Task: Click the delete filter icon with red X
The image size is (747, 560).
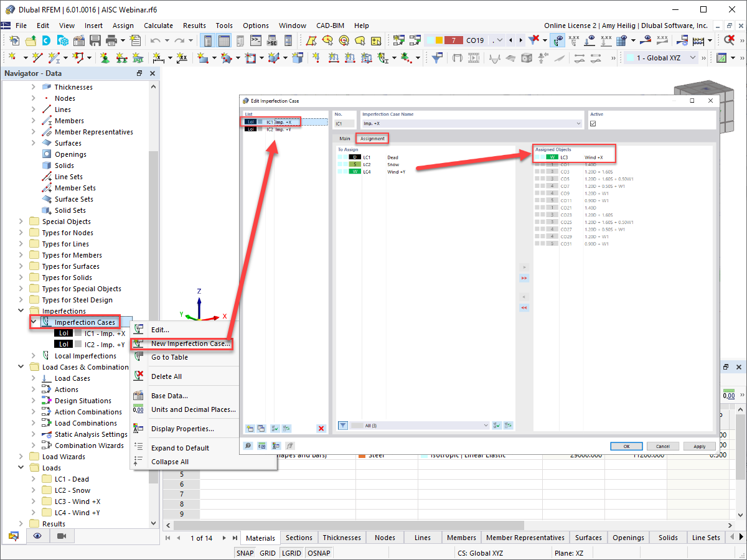Action: click(x=533, y=40)
